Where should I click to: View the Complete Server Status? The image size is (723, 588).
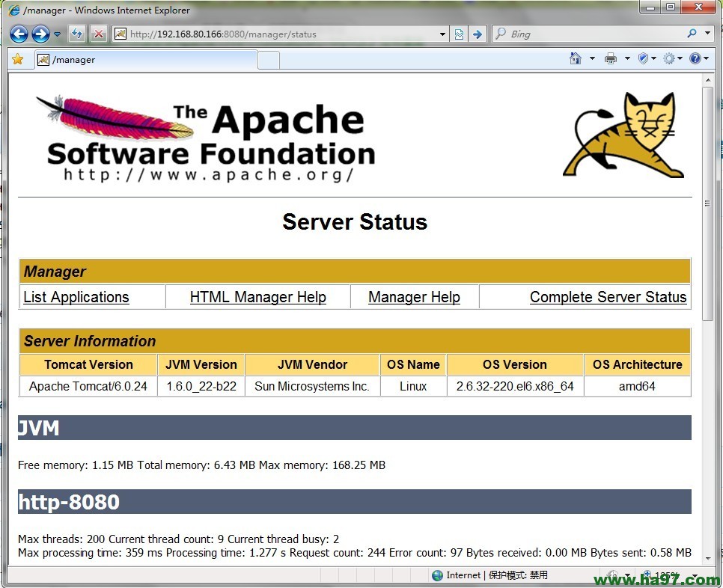[x=608, y=297]
